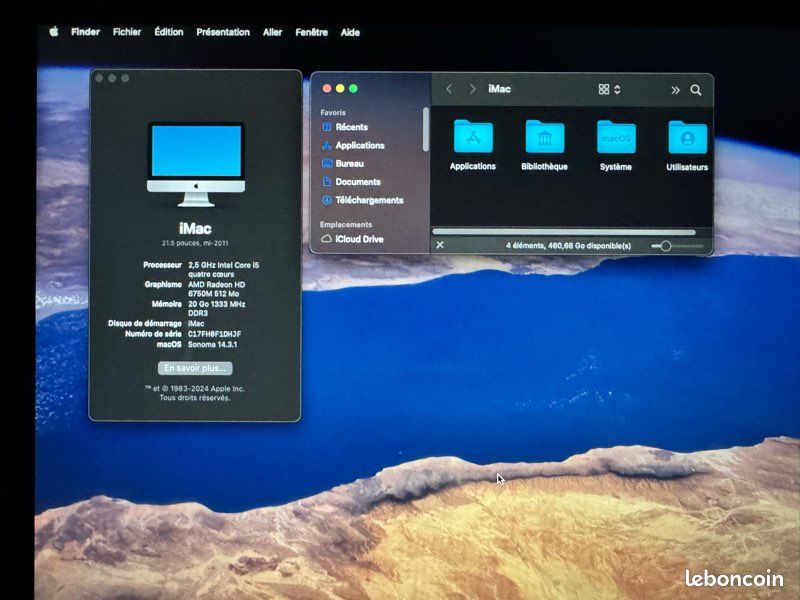Viewport: 800px width, 600px height.
Task: Open Finder search
Action: (695, 90)
